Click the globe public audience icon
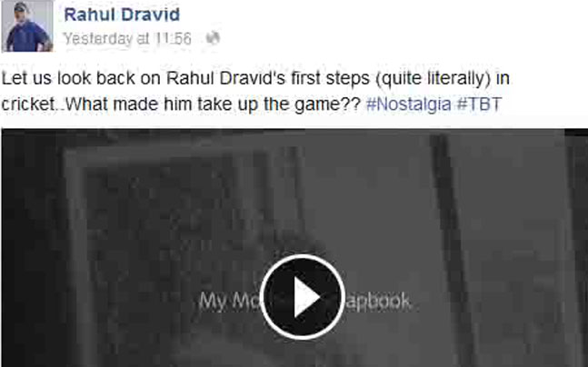The height and width of the screenshot is (367, 588). click(x=213, y=38)
